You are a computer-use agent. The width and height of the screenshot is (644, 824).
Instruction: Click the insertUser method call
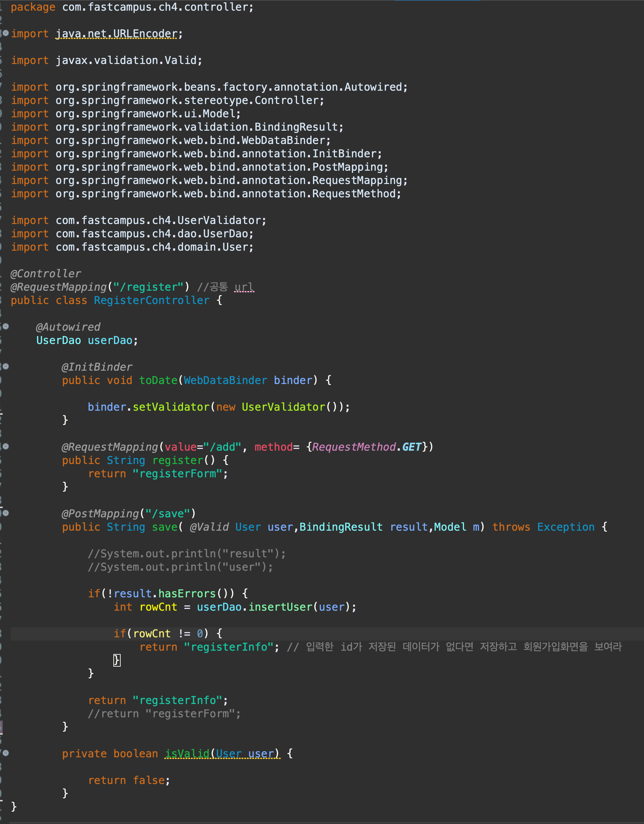pyautogui.click(x=280, y=607)
